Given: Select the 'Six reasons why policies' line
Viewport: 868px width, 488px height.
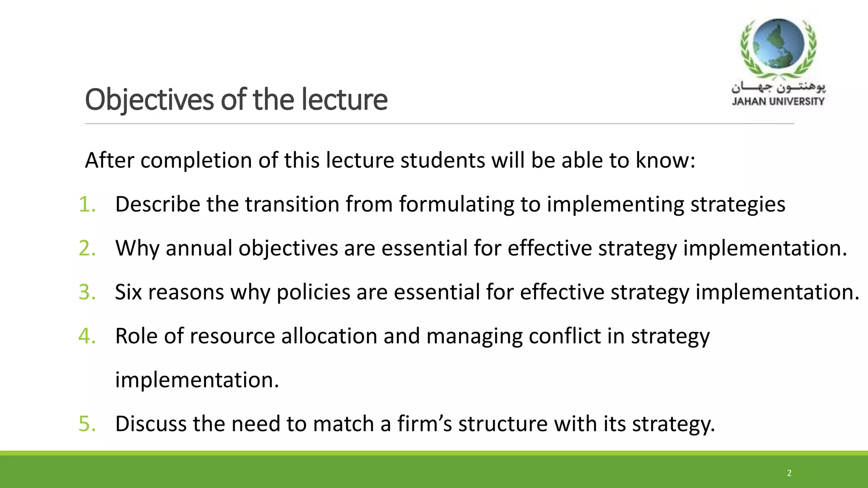Looking at the screenshot, I should [x=487, y=292].
